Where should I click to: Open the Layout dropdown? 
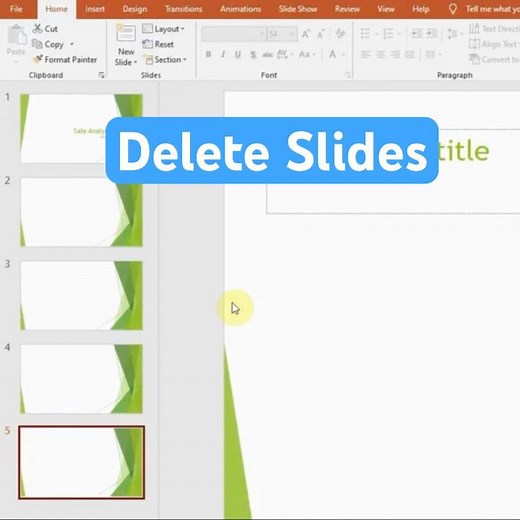click(163, 29)
